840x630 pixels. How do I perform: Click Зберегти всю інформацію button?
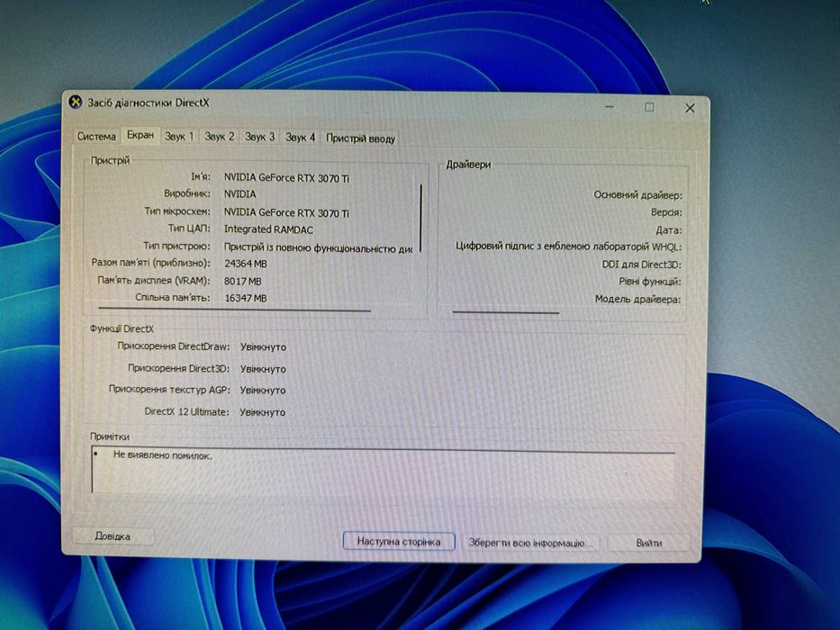(530, 543)
